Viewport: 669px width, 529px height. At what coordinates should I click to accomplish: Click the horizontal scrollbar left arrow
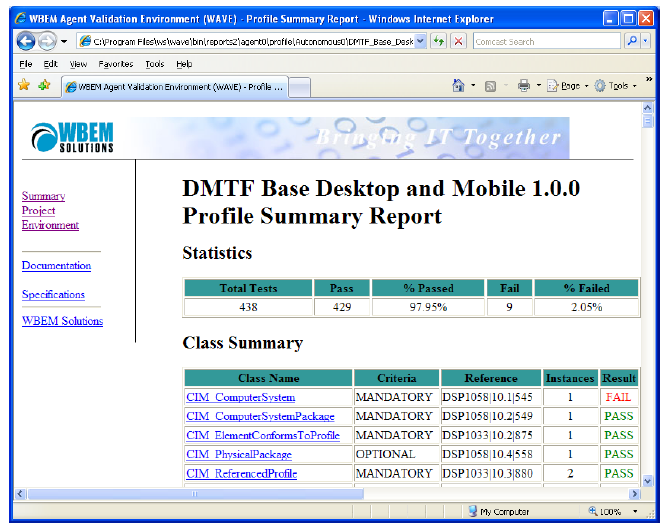pyautogui.click(x=20, y=494)
